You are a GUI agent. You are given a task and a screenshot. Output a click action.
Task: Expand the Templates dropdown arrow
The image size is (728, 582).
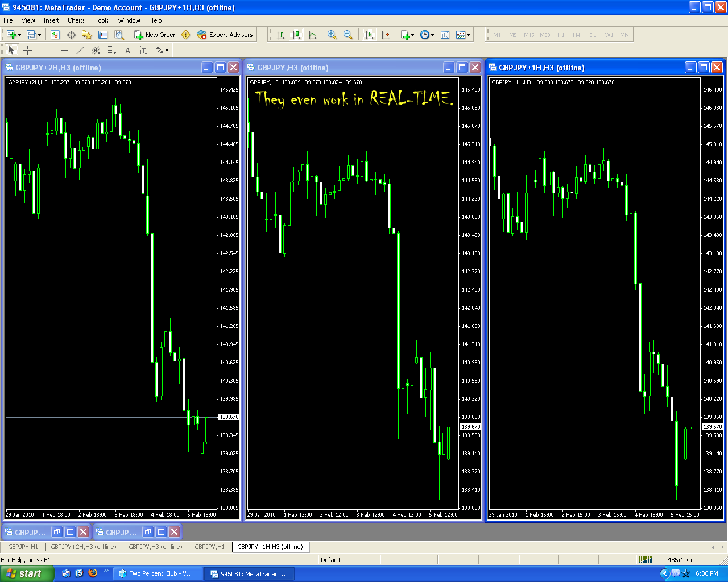click(x=469, y=35)
